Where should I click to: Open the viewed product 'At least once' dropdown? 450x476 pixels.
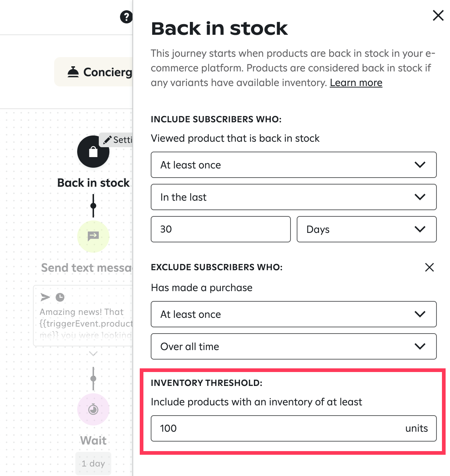(x=293, y=165)
